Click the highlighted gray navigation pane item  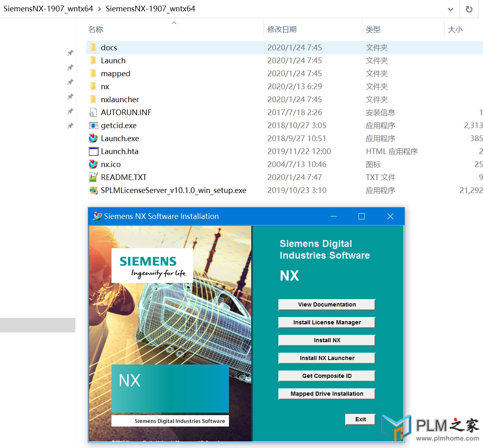38,325
